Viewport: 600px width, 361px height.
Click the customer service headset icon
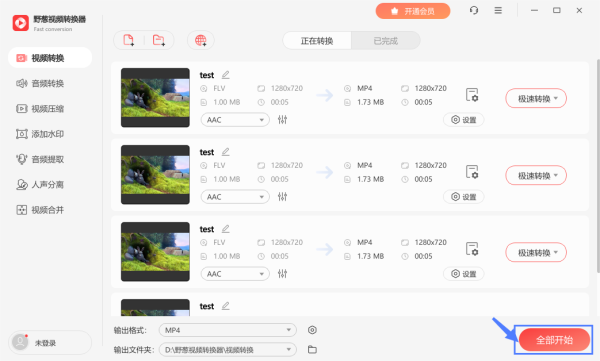tap(474, 10)
